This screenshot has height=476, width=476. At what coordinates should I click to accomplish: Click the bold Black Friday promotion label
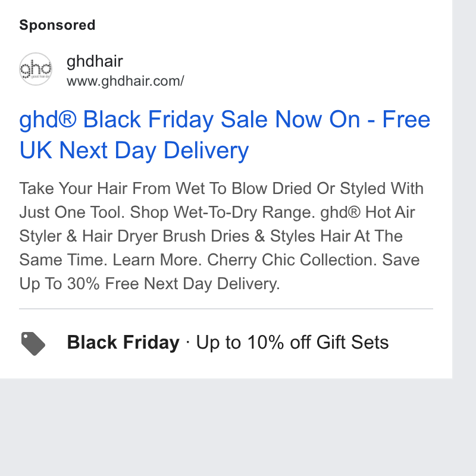[123, 343]
